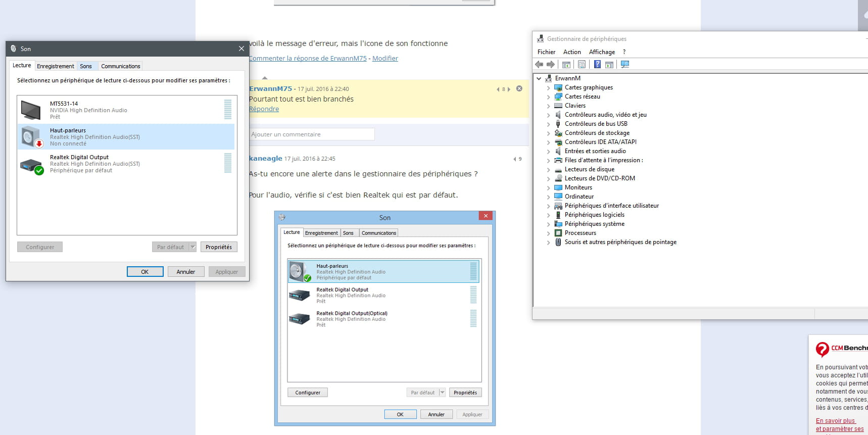The image size is (868, 435).
Task: Select Entrées et sorties audio speaker icon
Action: 558,151
